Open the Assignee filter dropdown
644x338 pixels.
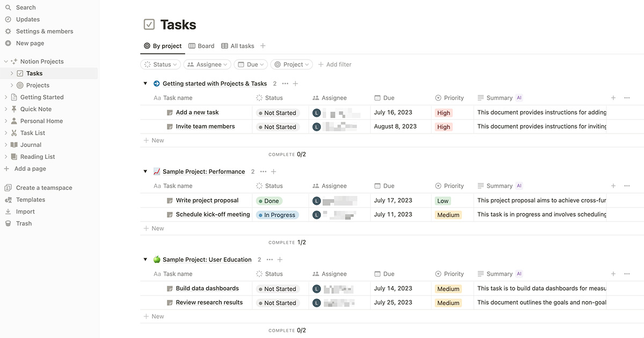point(207,64)
